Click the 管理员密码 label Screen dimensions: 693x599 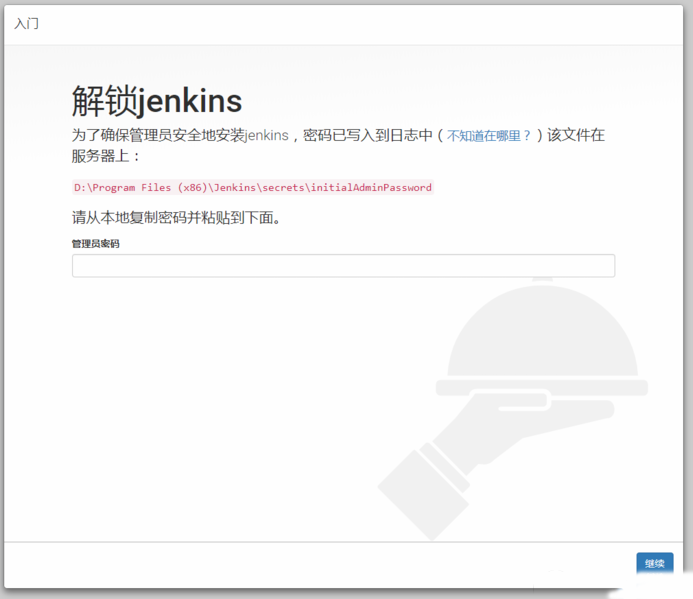(x=95, y=244)
